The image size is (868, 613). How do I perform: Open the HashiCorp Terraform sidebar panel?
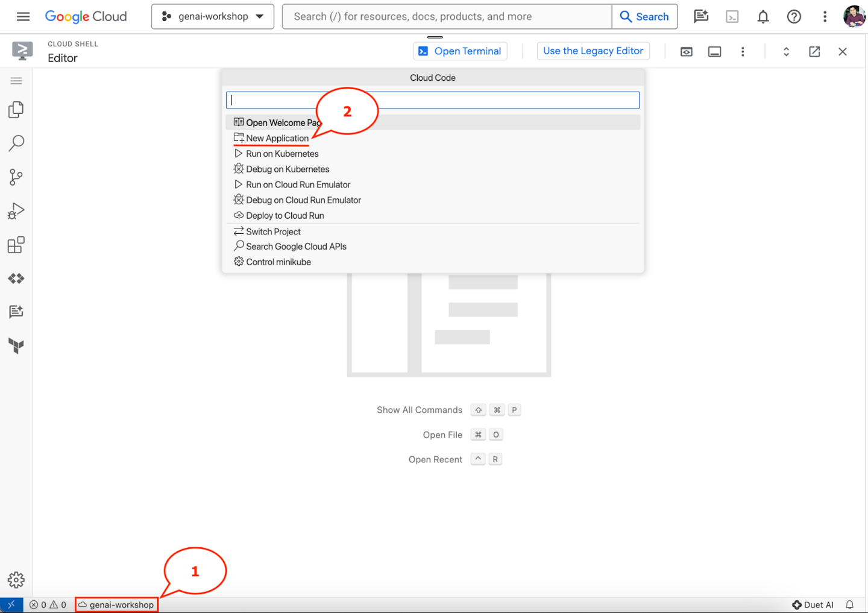pos(16,345)
